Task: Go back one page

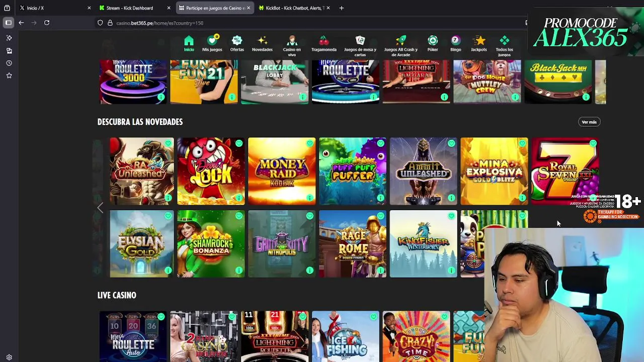Action: coord(21,23)
